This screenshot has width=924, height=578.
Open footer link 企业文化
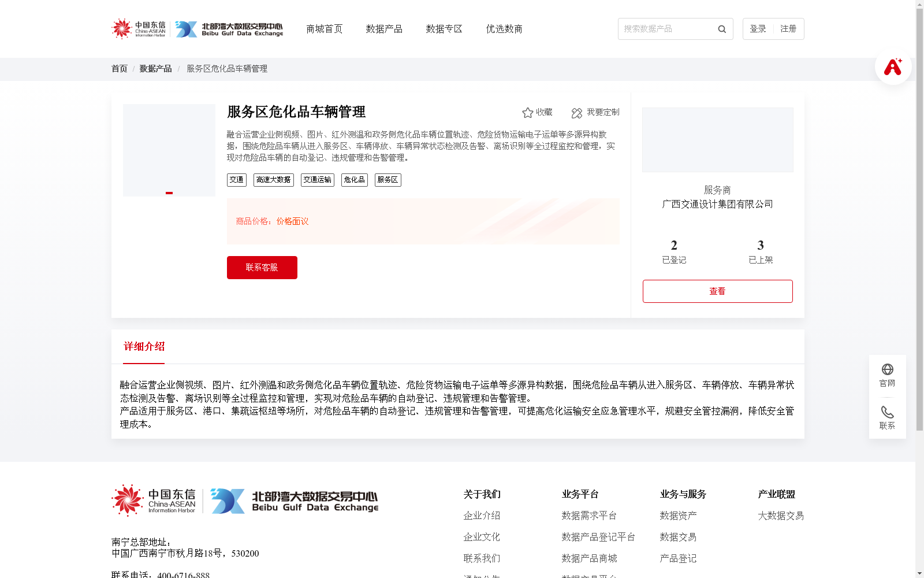click(482, 537)
